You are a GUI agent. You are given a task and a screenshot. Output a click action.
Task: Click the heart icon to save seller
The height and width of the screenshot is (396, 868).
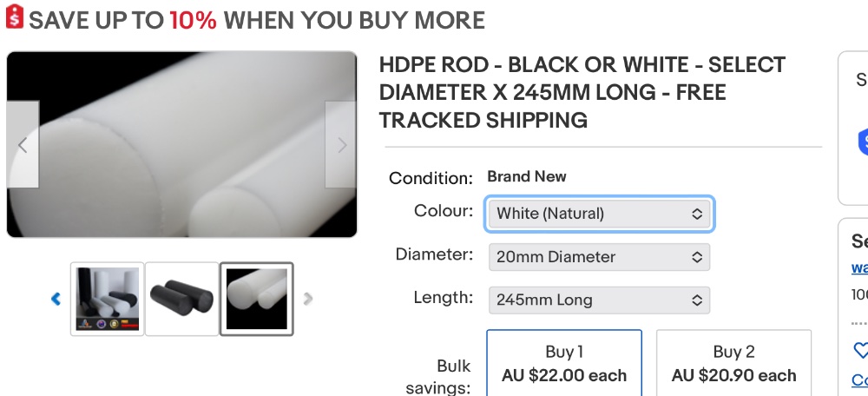pyautogui.click(x=861, y=351)
